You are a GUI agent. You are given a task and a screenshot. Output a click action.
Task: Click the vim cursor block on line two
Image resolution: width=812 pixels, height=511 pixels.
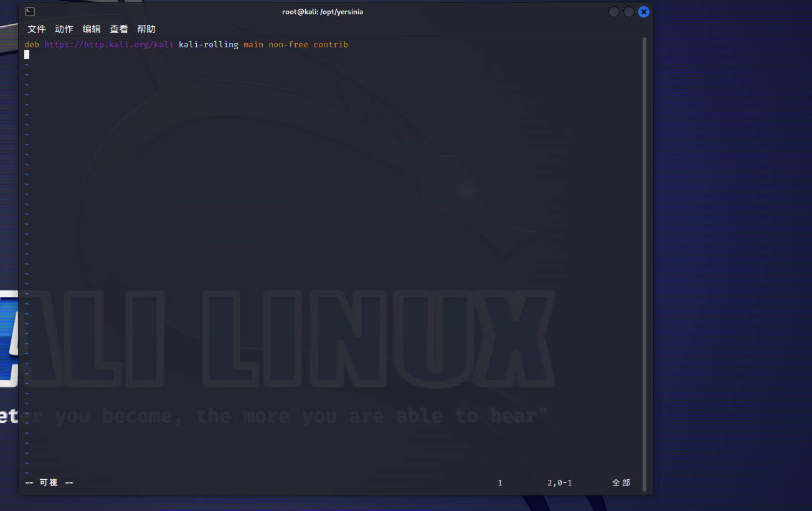(27, 55)
